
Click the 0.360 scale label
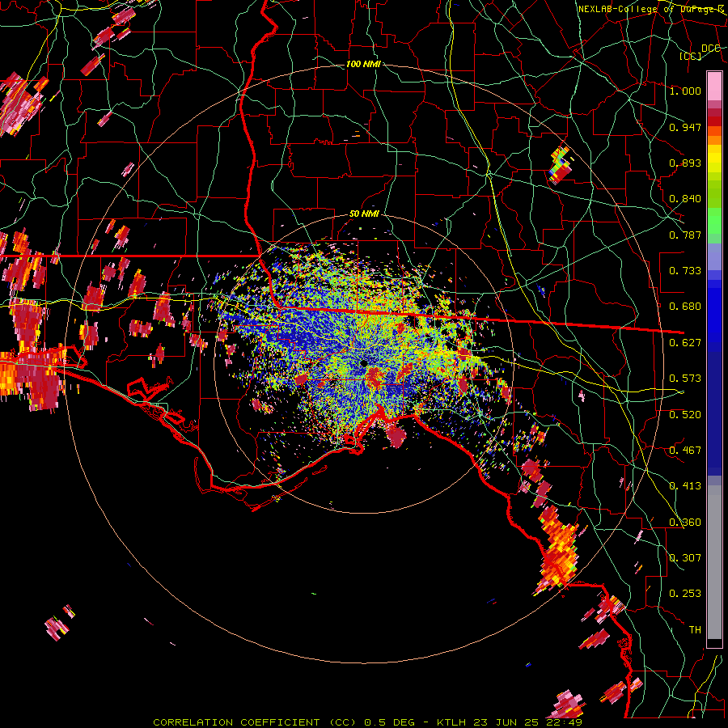tap(685, 523)
